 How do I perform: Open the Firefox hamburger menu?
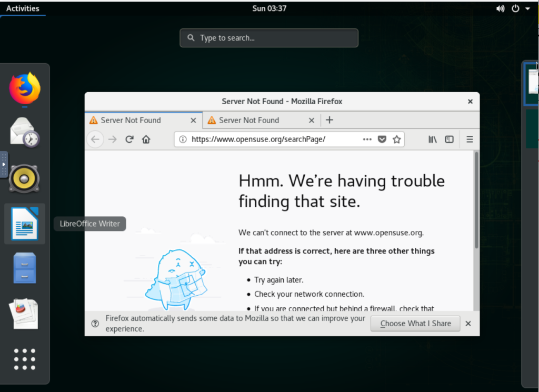click(470, 139)
